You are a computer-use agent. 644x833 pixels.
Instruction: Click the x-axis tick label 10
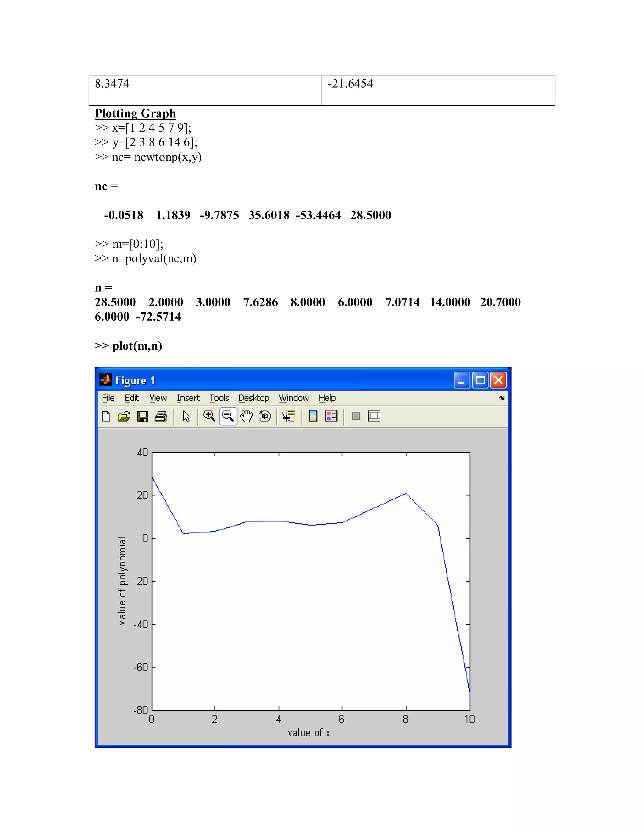pyautogui.click(x=469, y=719)
